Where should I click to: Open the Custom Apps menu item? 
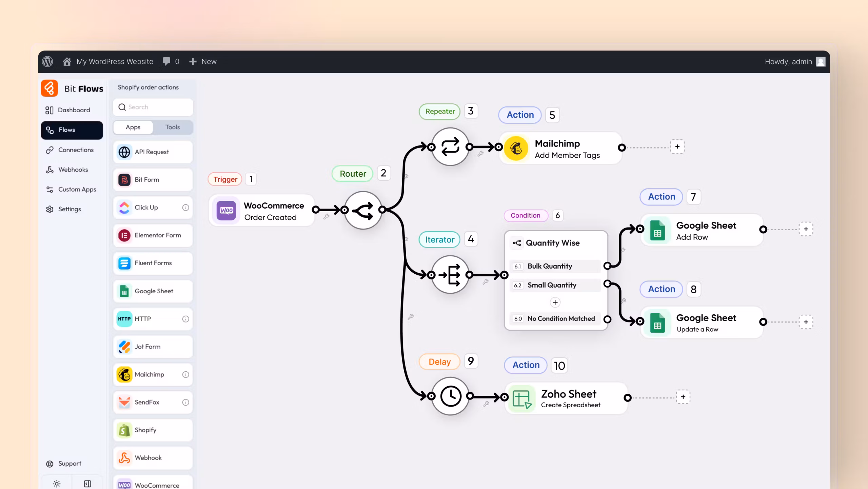tap(72, 189)
